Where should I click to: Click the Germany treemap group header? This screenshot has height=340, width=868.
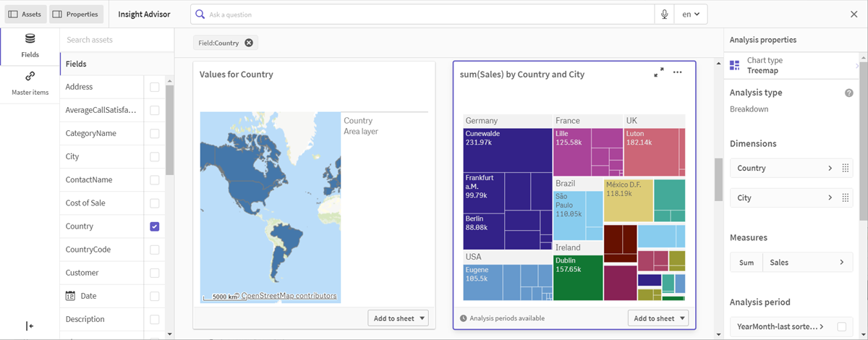coord(507,121)
